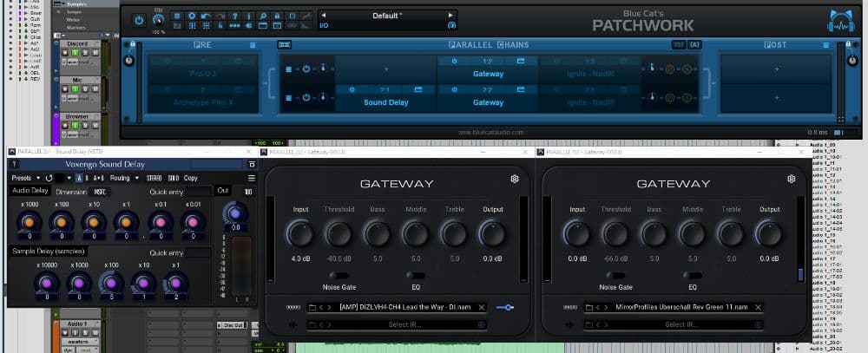The image size is (868, 353).
Task: Go to the previous preset with left arrow
Action: (x=323, y=15)
